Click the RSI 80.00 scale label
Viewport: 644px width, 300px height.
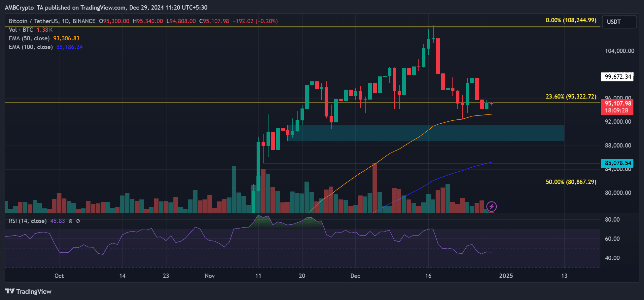coord(612,220)
